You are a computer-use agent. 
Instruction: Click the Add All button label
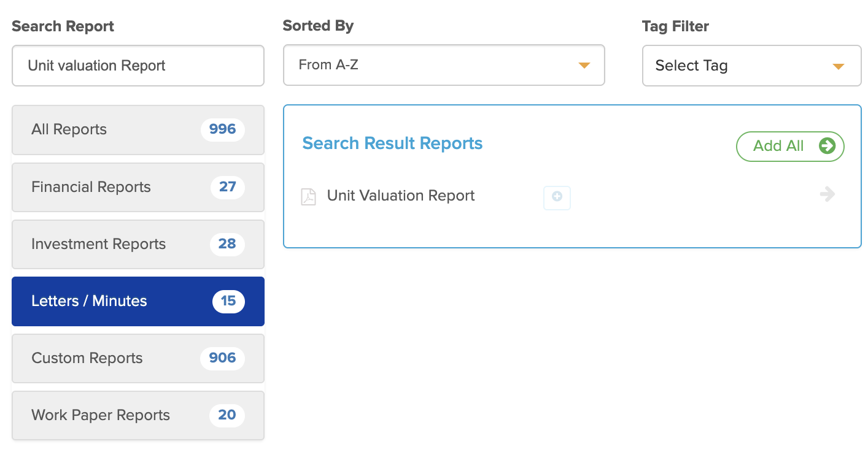point(778,146)
